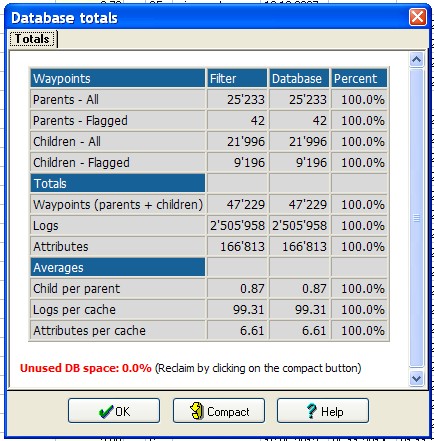This screenshot has height=441, width=434.
Task: Click the Filter column header
Action: click(x=237, y=78)
